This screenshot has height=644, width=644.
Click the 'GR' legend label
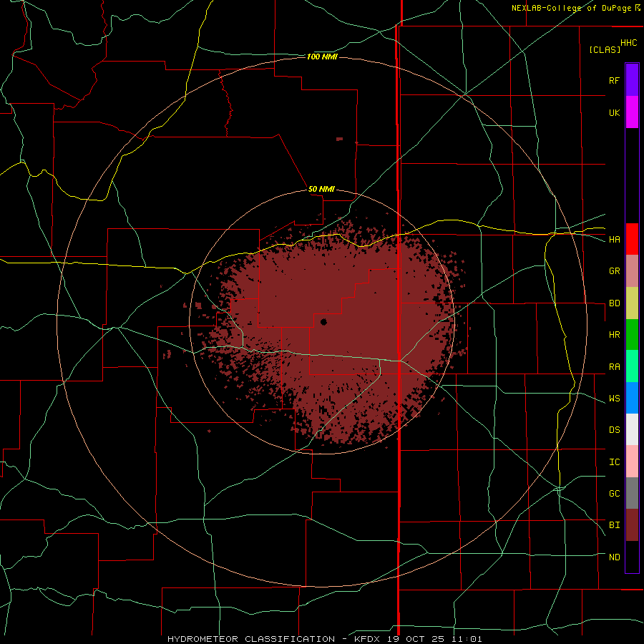[x=614, y=271]
